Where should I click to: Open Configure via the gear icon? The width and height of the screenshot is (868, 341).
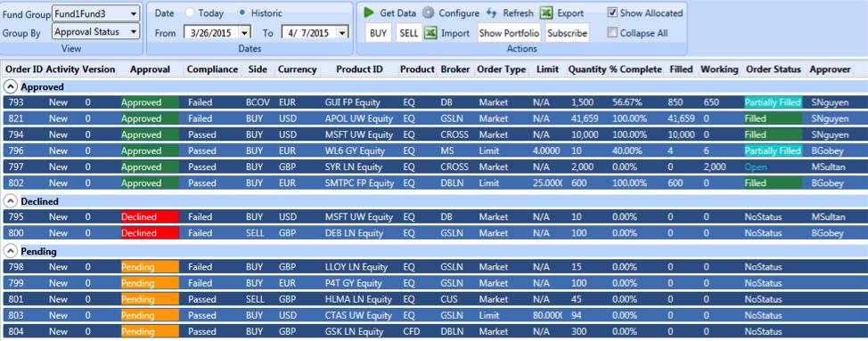point(429,12)
